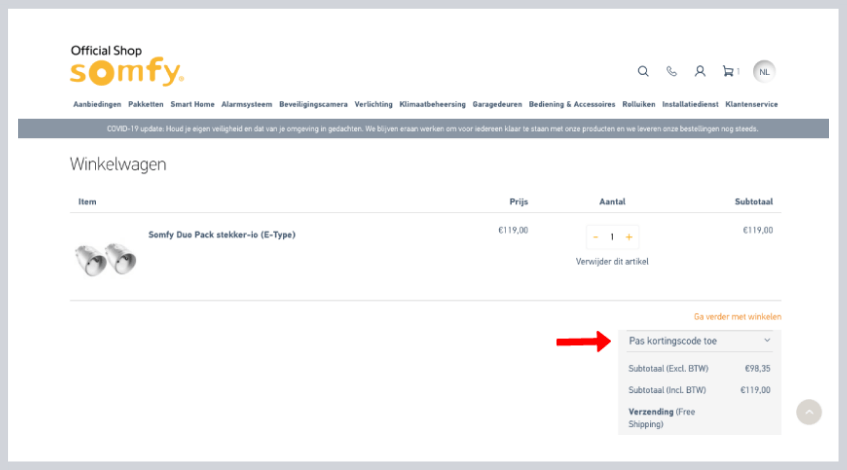
Task: Open the shopping cart icon
Action: [729, 71]
